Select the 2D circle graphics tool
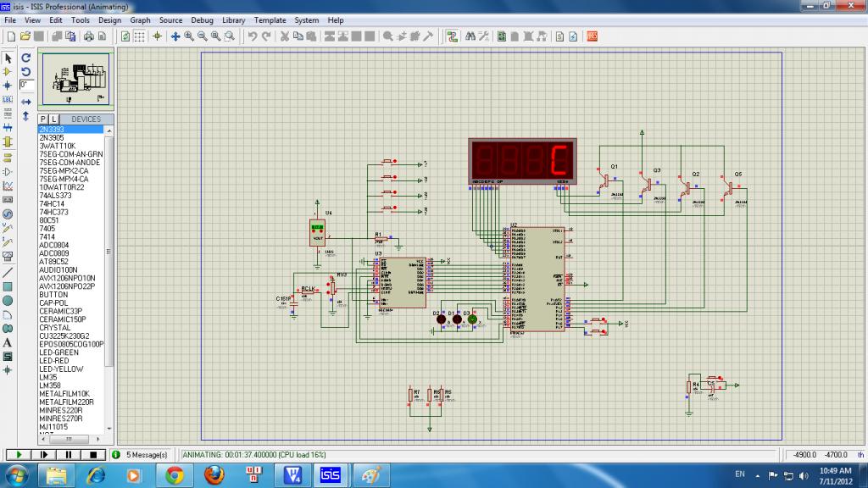Screen dimensions: 868x488 click(x=8, y=300)
